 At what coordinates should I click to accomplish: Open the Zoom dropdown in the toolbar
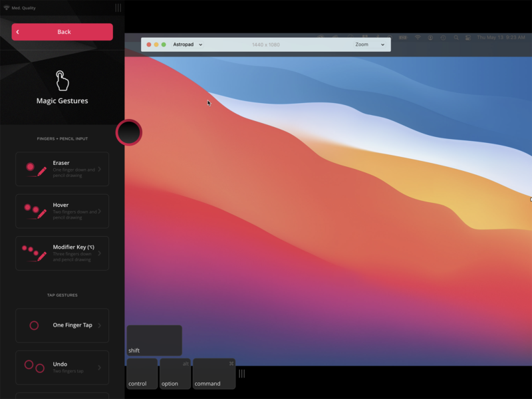click(370, 45)
